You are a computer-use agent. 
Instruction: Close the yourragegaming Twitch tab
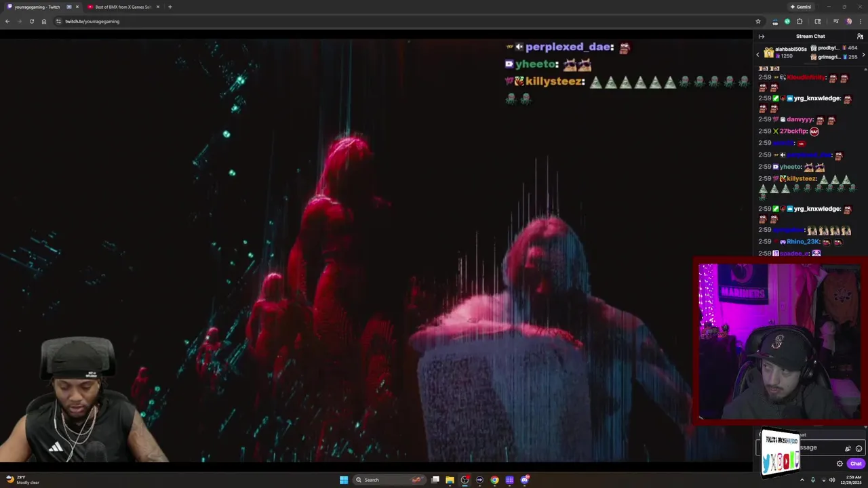click(77, 7)
